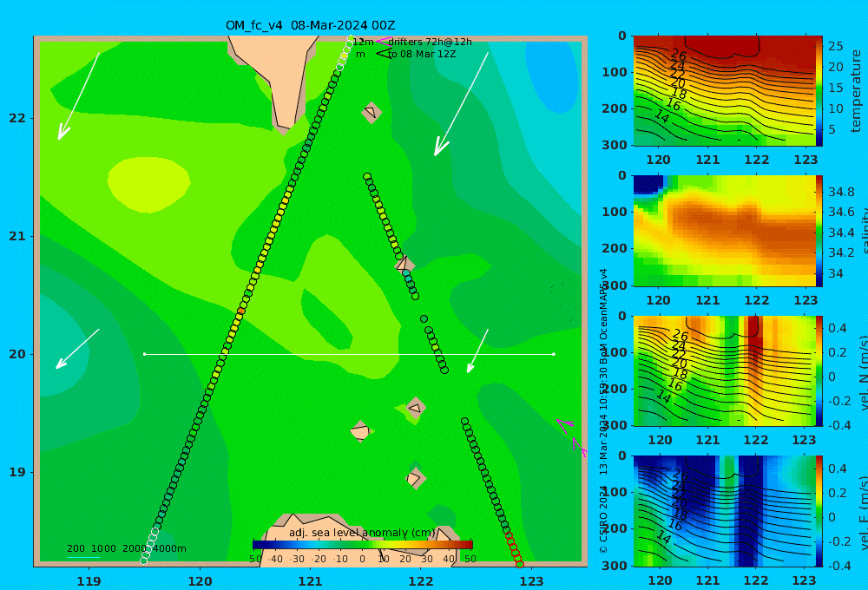Click longitude tick label 121 on the main map

pyautogui.click(x=311, y=581)
